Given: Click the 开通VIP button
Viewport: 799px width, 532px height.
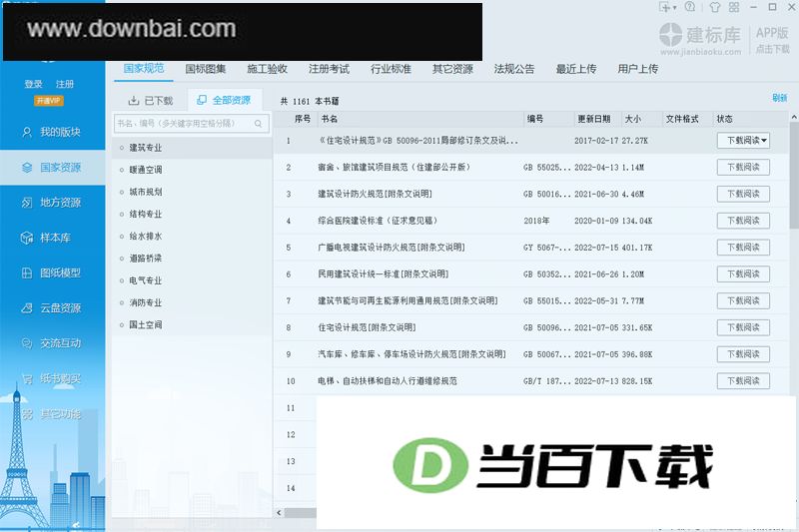Looking at the screenshot, I should point(49,101).
